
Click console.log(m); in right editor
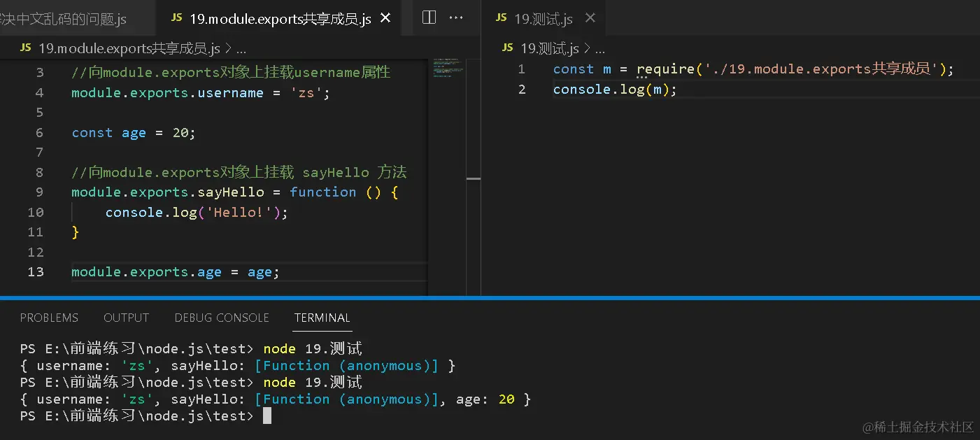(615, 90)
